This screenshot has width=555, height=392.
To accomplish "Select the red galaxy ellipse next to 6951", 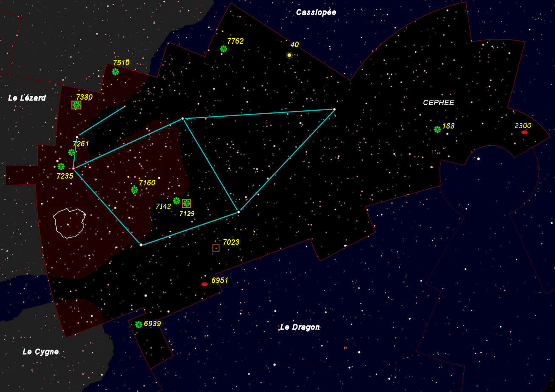I will pyautogui.click(x=205, y=284).
